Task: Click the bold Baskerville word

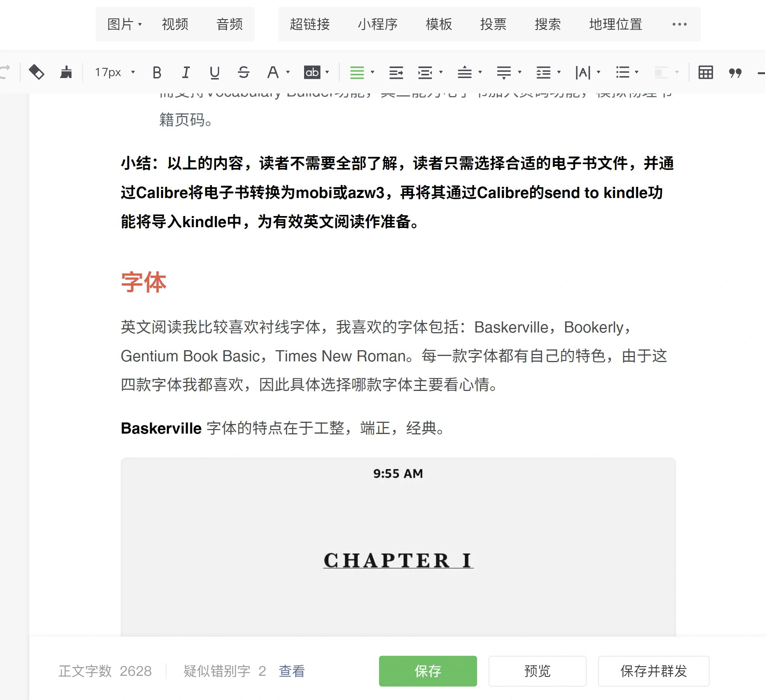Action: coord(161,428)
